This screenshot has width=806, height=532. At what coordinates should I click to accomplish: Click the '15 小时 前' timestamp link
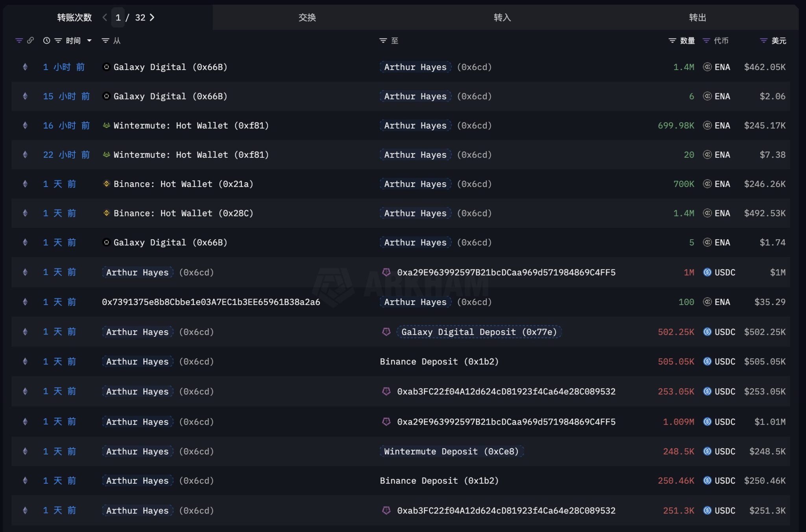(66, 96)
